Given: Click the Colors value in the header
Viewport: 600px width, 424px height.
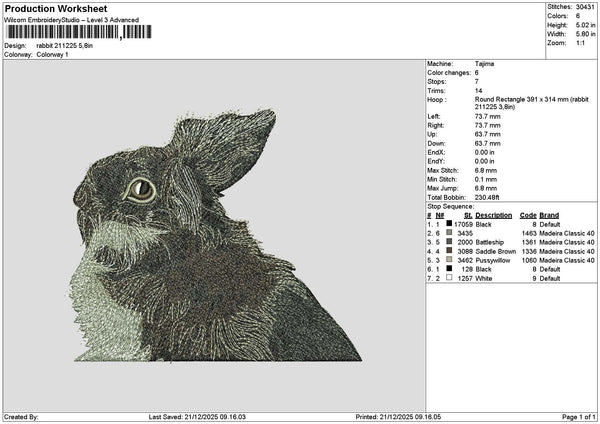Looking at the screenshot, I should (x=578, y=16).
